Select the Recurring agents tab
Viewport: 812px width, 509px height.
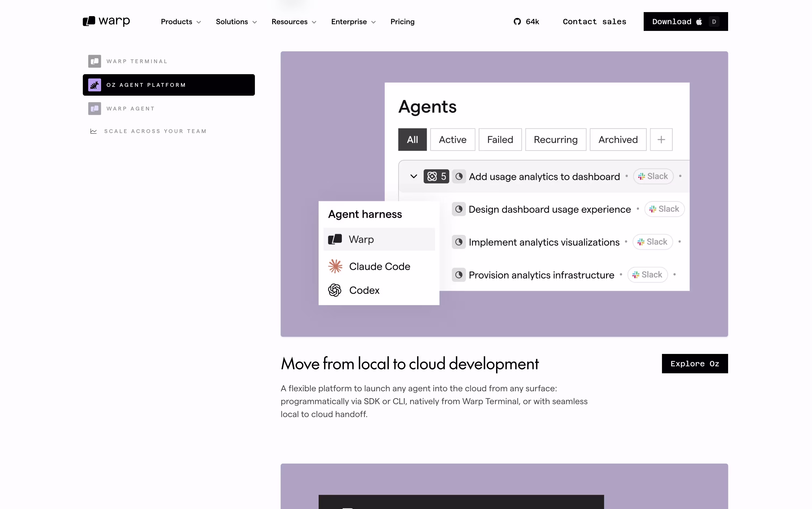[x=555, y=139]
